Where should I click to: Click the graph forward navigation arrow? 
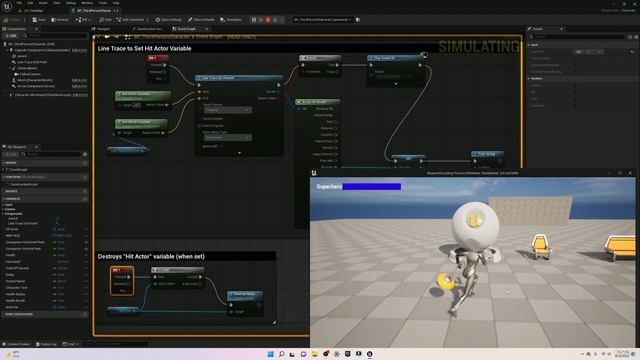click(x=116, y=37)
